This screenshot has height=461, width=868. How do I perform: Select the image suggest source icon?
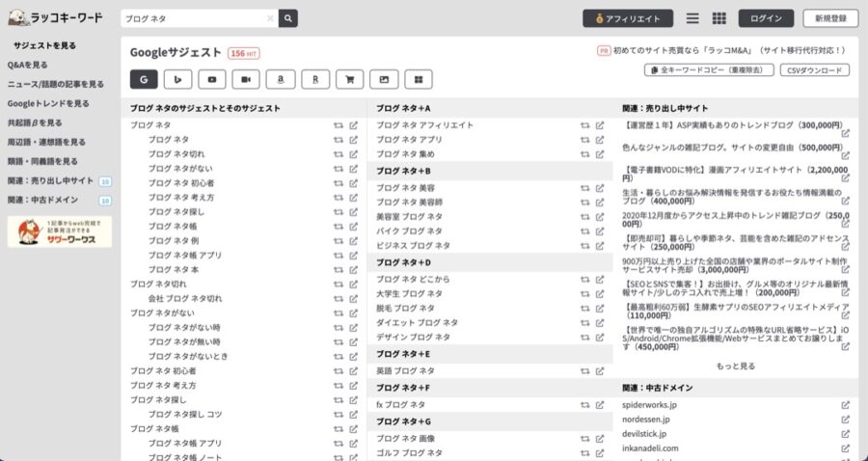[x=384, y=80]
